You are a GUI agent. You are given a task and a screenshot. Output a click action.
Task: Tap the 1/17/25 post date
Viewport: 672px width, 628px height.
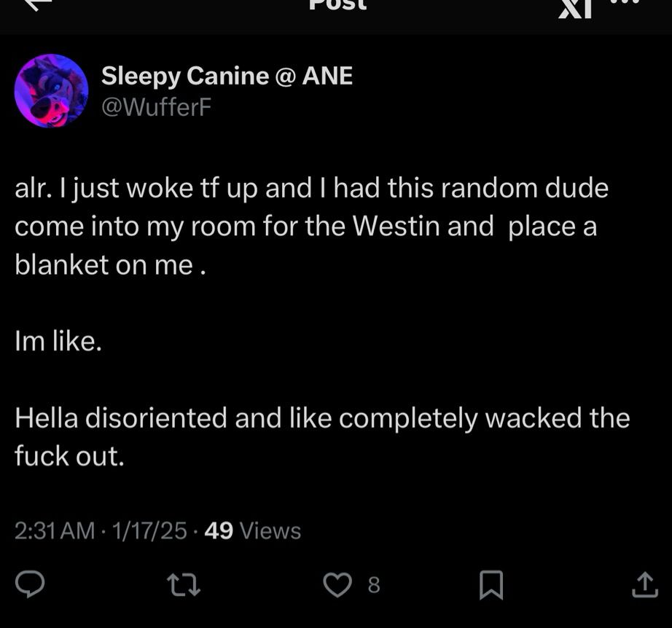[149, 531]
